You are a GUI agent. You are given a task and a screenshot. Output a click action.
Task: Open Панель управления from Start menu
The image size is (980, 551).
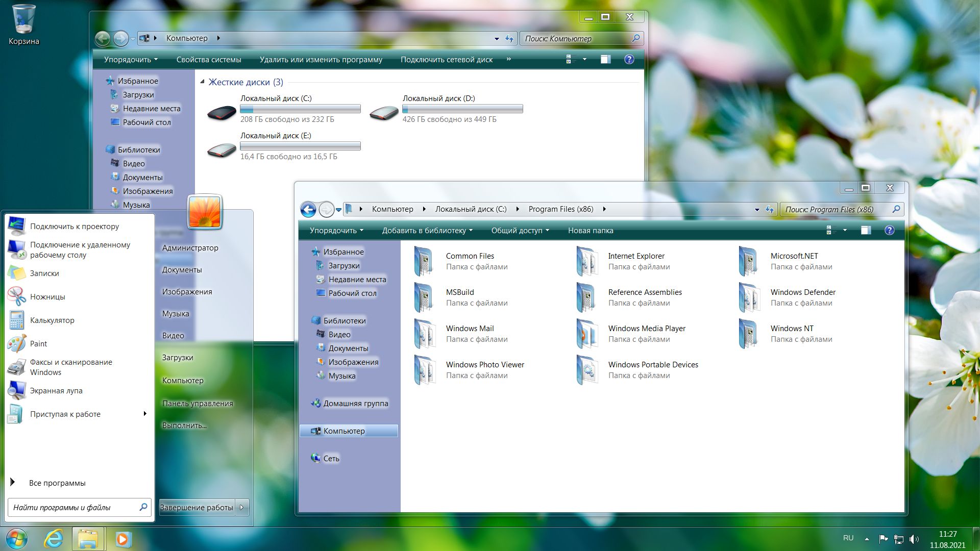[197, 404]
